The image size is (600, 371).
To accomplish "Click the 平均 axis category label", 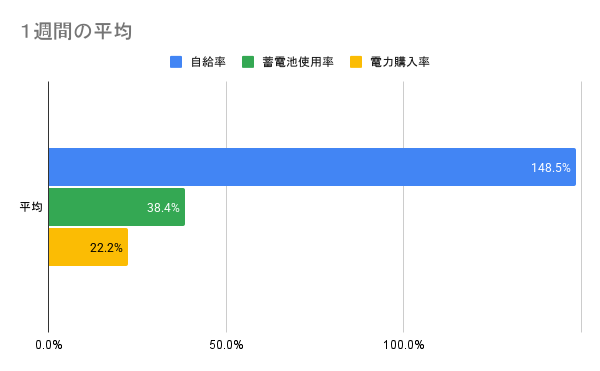I will pos(31,207).
